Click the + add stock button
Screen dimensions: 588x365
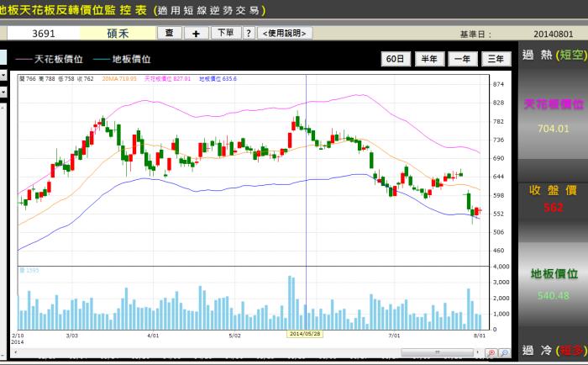click(x=196, y=34)
